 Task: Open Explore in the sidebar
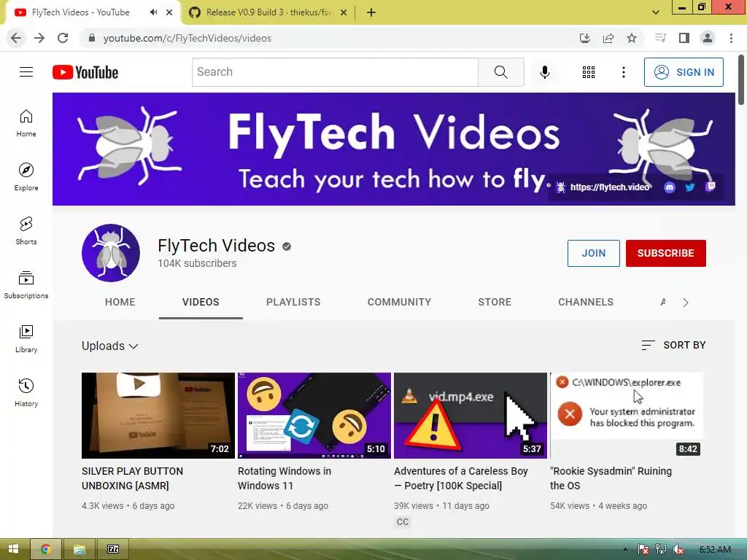[x=26, y=177]
